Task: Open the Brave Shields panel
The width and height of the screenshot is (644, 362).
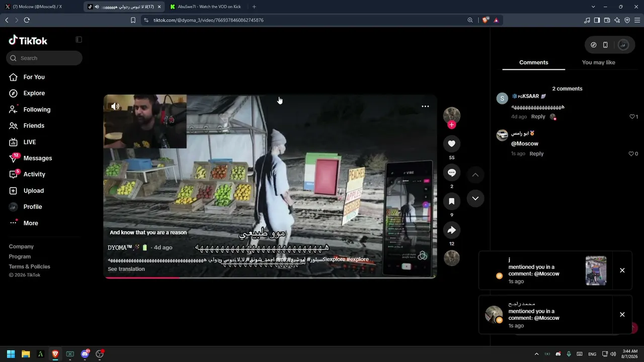Action: (485, 20)
